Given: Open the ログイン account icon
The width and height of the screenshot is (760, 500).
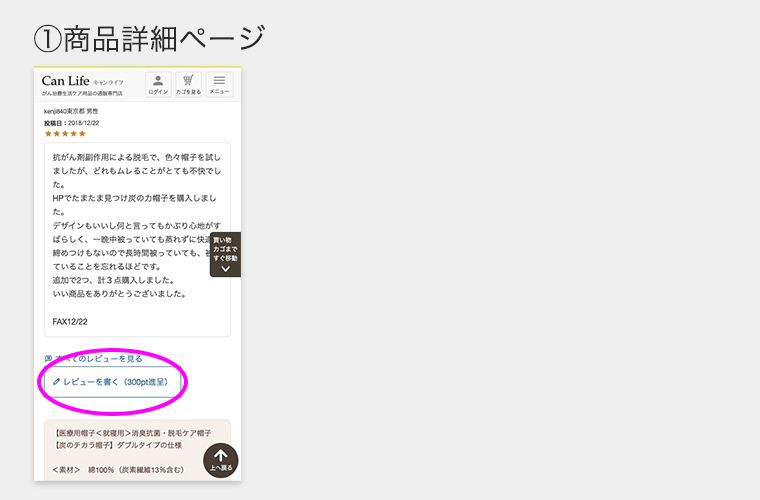Looking at the screenshot, I should (158, 84).
